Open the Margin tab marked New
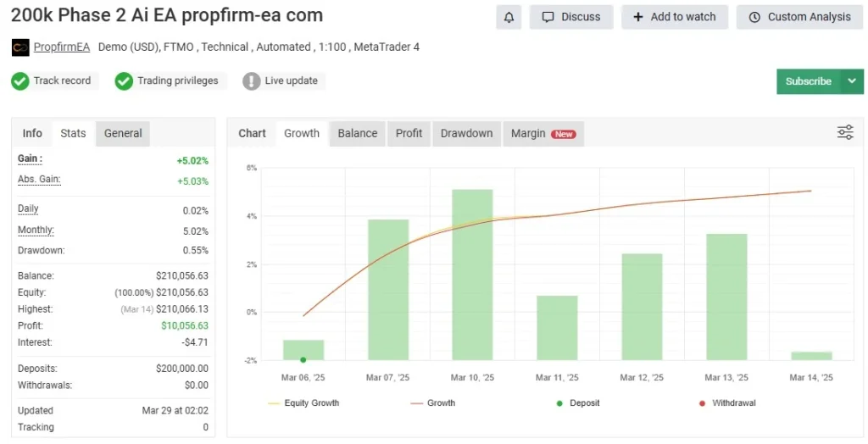This screenshot has height=444, width=868. (543, 133)
